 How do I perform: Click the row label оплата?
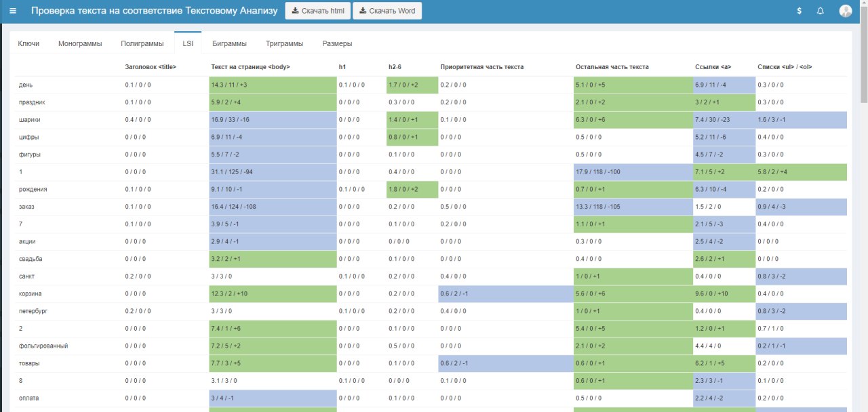click(29, 398)
